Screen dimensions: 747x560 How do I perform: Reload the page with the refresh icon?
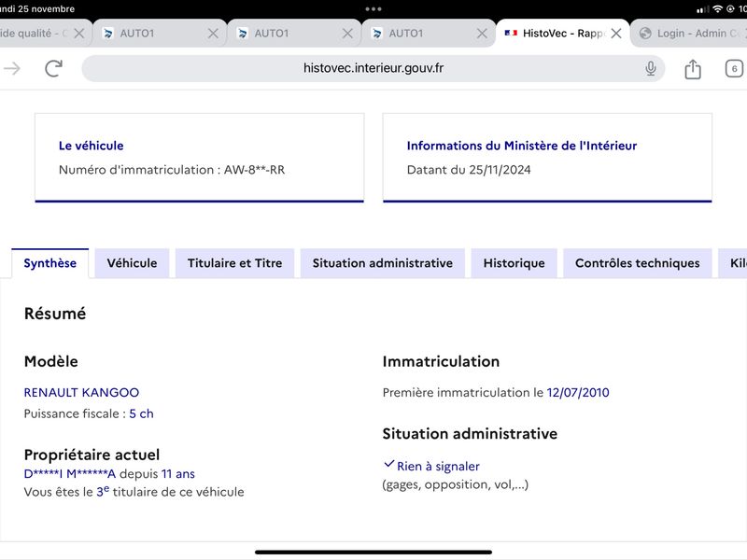coord(54,68)
